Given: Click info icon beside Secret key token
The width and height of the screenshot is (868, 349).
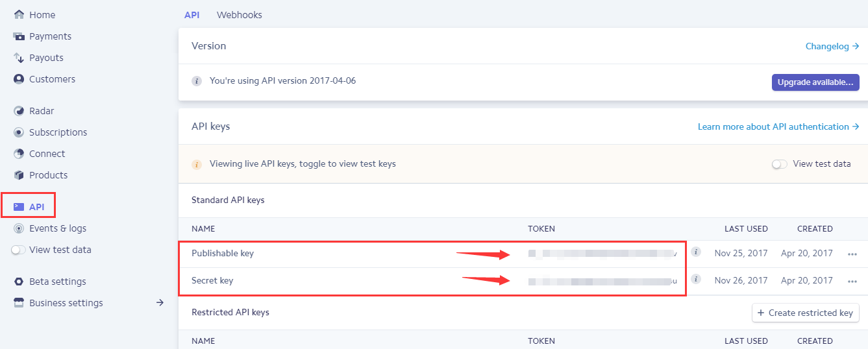Looking at the screenshot, I should (x=696, y=280).
